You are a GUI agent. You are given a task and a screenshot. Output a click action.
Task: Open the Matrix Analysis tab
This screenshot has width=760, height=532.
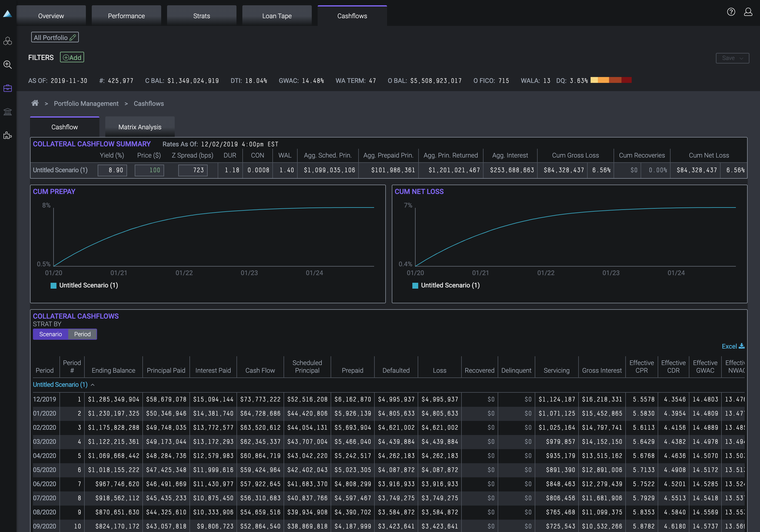tap(139, 127)
